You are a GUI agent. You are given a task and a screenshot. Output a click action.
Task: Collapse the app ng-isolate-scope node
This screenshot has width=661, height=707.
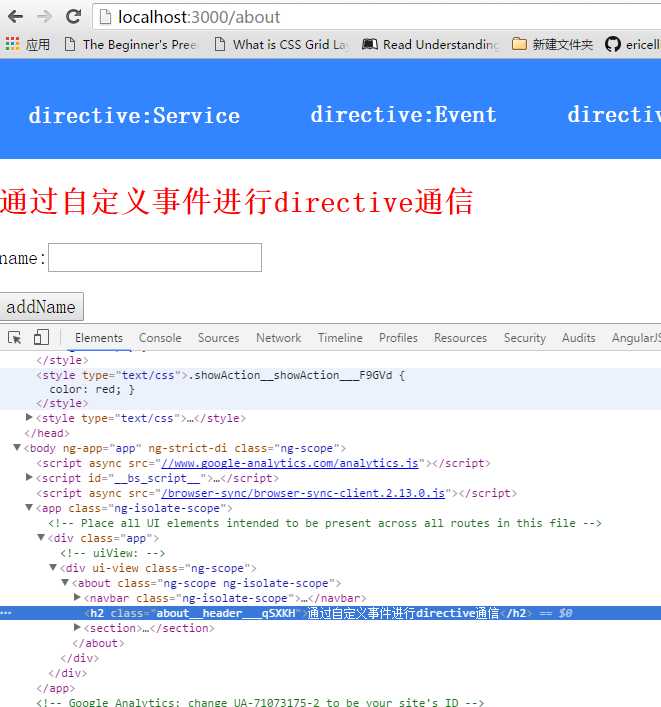tap(29, 507)
